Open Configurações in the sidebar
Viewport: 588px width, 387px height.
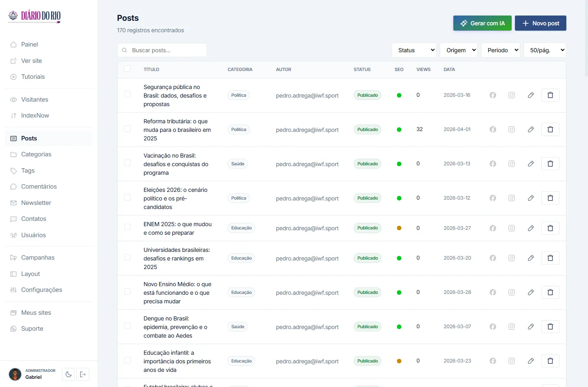pos(49,290)
